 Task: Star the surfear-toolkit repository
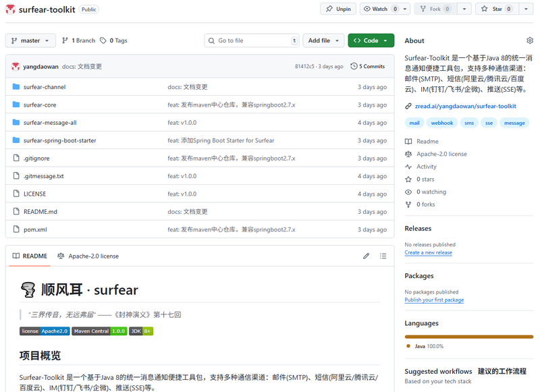point(497,9)
